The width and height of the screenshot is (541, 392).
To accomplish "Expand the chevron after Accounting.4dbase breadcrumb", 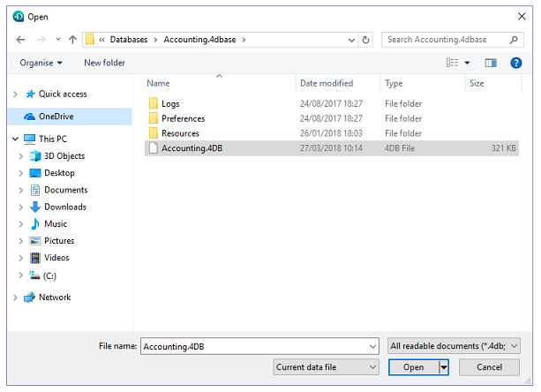I will [x=244, y=40].
